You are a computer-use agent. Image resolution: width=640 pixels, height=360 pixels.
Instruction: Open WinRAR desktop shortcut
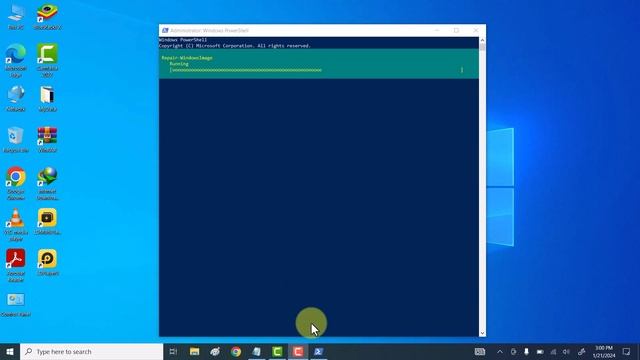click(47, 140)
